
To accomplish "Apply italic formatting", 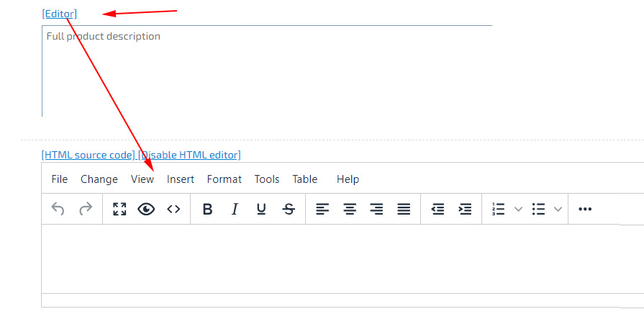I will pyautogui.click(x=235, y=209).
